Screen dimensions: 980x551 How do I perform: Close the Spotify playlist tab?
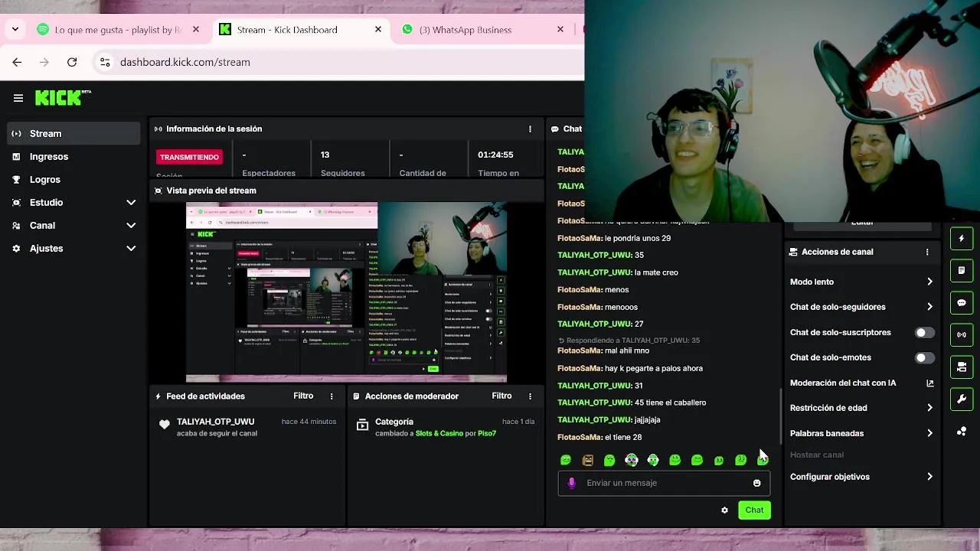(x=196, y=29)
